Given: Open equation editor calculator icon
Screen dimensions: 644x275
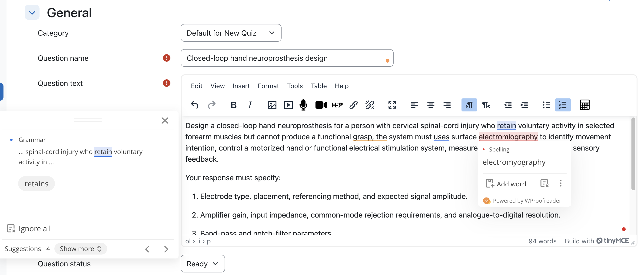Looking at the screenshot, I should click(x=584, y=105).
